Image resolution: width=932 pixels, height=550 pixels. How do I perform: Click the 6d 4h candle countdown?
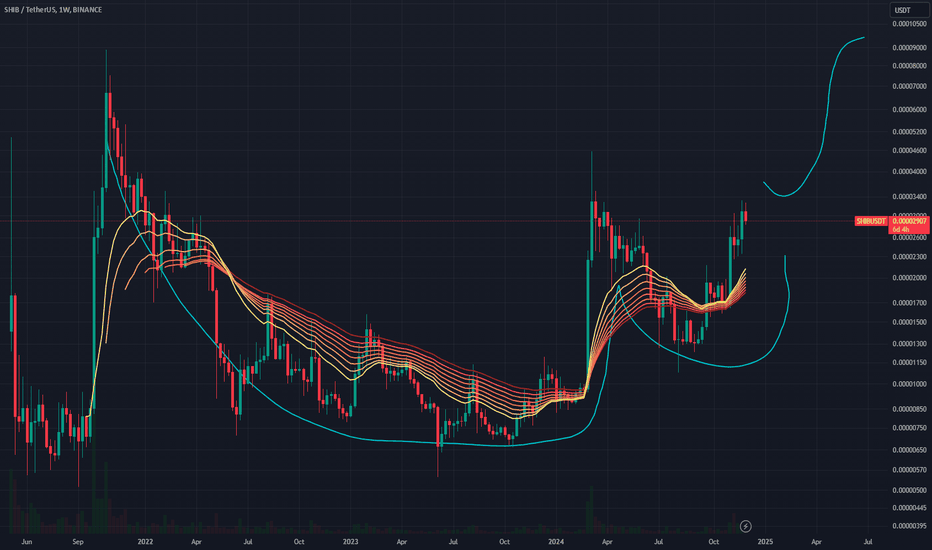(x=901, y=230)
